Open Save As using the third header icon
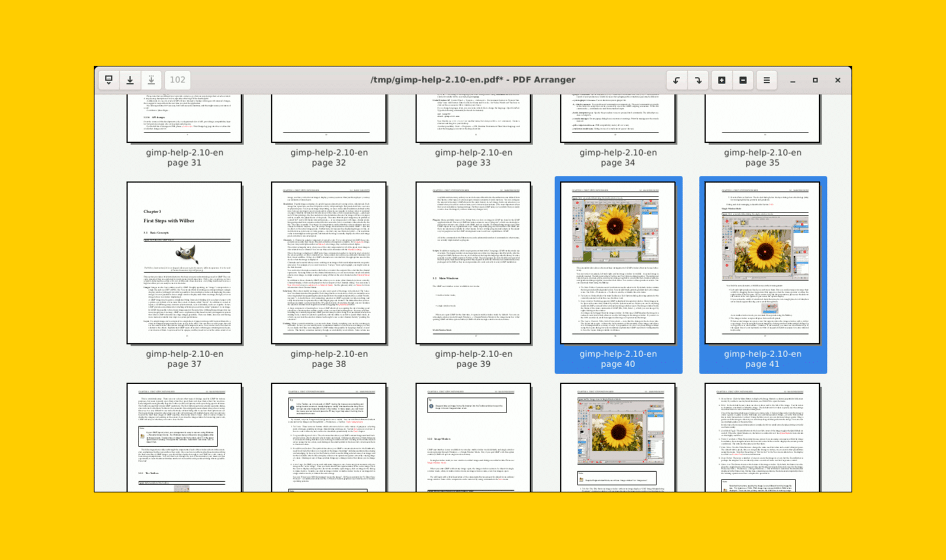The image size is (946, 560). 152,80
